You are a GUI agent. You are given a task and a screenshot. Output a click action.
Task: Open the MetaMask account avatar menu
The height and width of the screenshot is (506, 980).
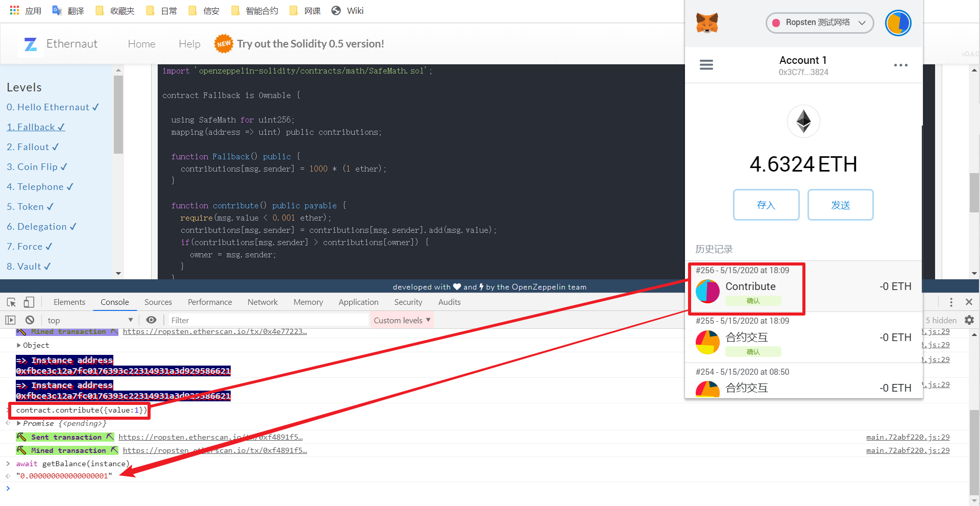[898, 23]
